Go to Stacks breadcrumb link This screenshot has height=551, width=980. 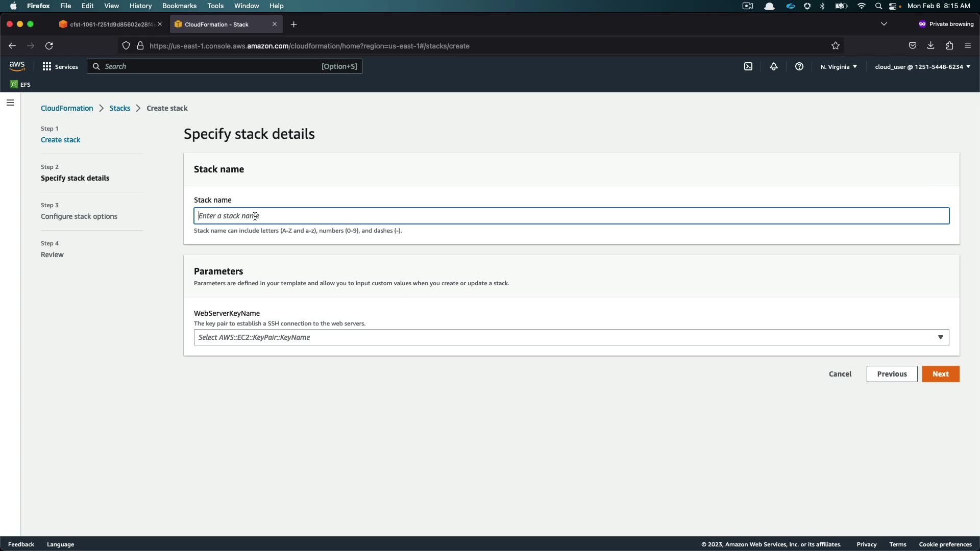(119, 108)
